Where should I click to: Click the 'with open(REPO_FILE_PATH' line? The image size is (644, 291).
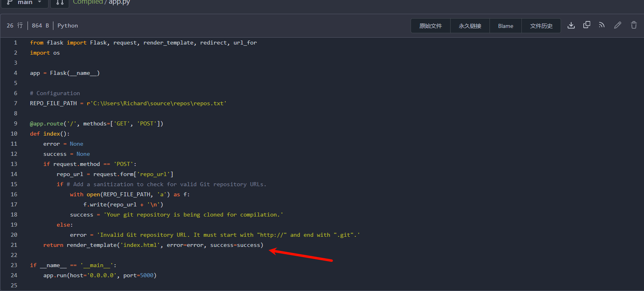(x=130, y=194)
